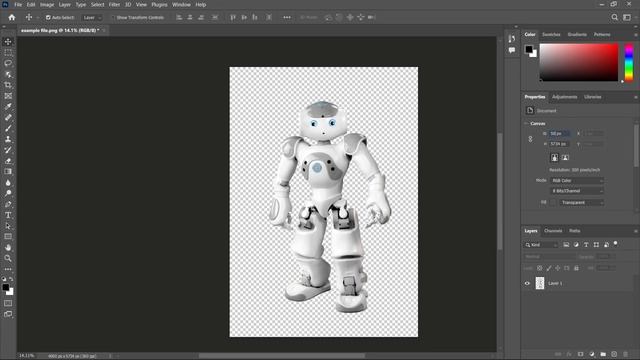Click the foreground color swatch in Color panel

click(529, 49)
